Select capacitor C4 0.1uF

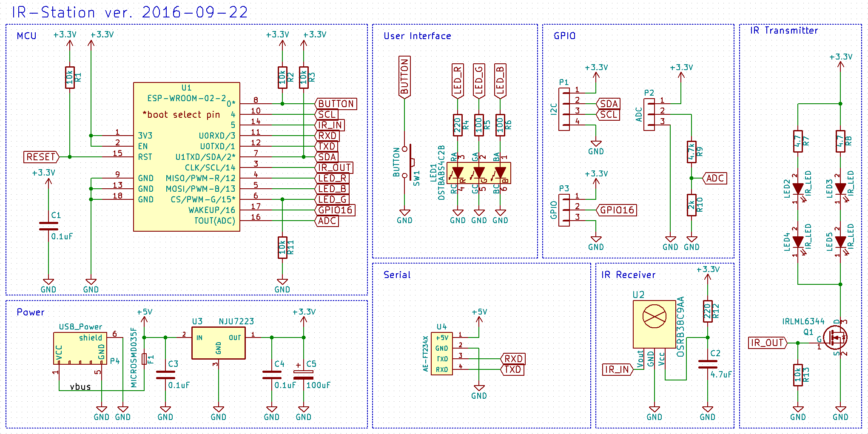click(x=272, y=375)
